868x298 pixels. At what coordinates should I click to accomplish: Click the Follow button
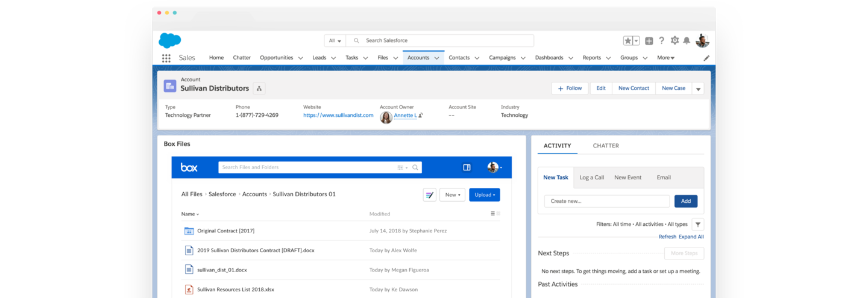click(x=570, y=88)
